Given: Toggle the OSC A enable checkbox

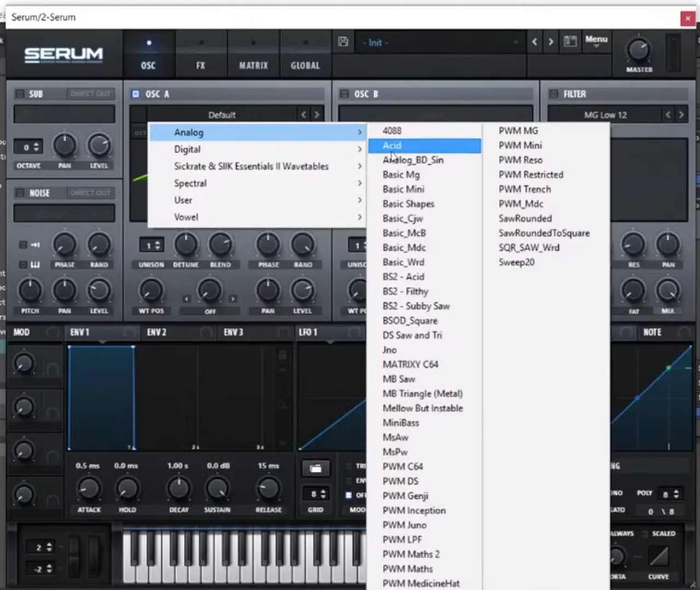Looking at the screenshot, I should point(136,94).
